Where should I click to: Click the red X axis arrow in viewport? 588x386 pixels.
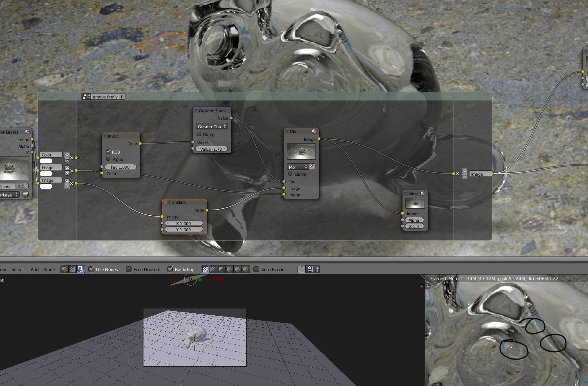click(x=220, y=279)
